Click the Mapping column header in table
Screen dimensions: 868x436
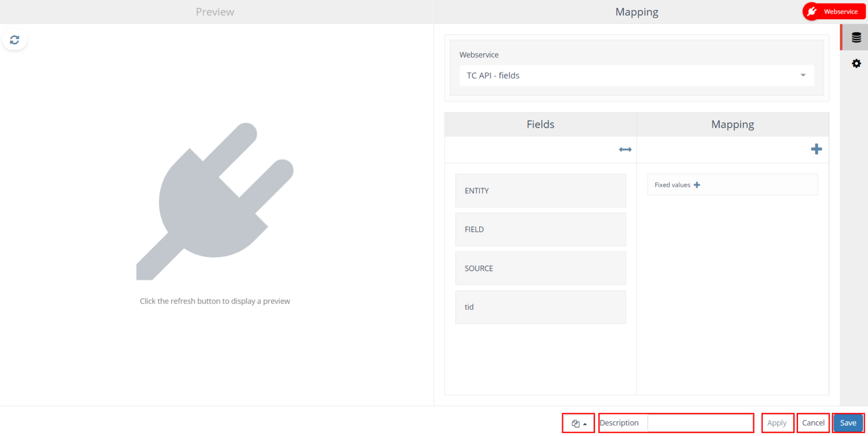733,124
